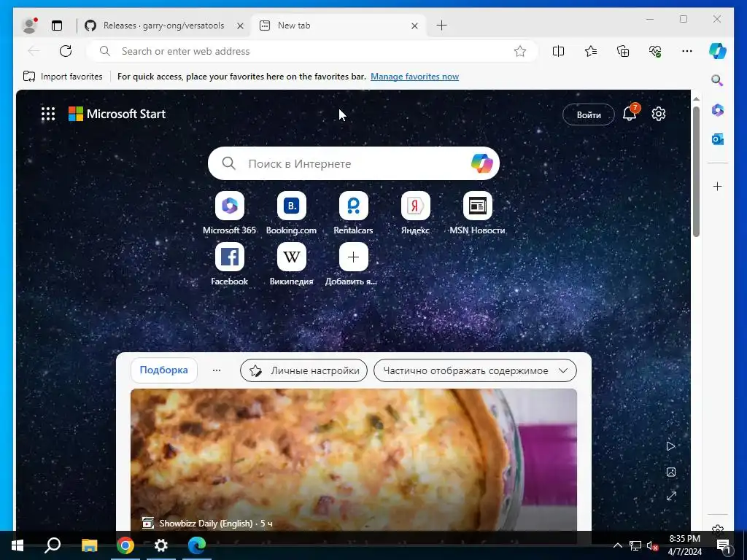Open the page settings gear icon

(x=659, y=114)
